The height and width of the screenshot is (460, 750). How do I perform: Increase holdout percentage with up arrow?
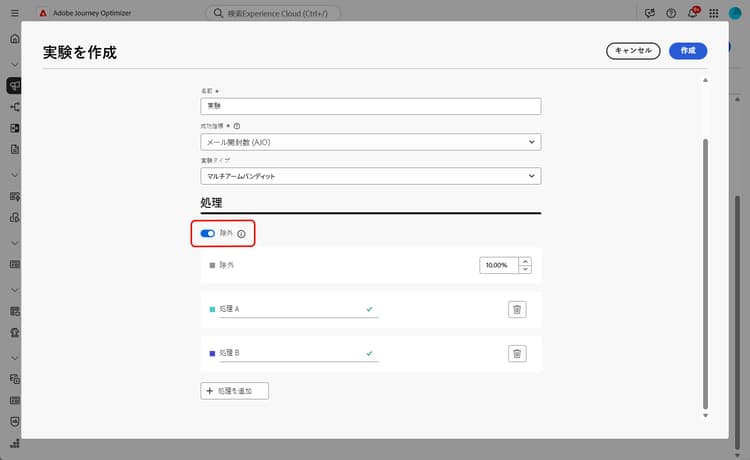click(x=525, y=261)
